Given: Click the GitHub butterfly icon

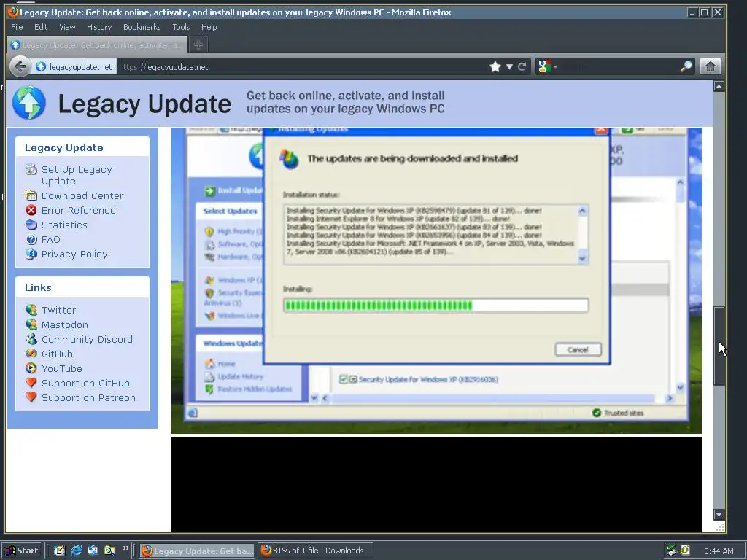Looking at the screenshot, I should [31, 354].
